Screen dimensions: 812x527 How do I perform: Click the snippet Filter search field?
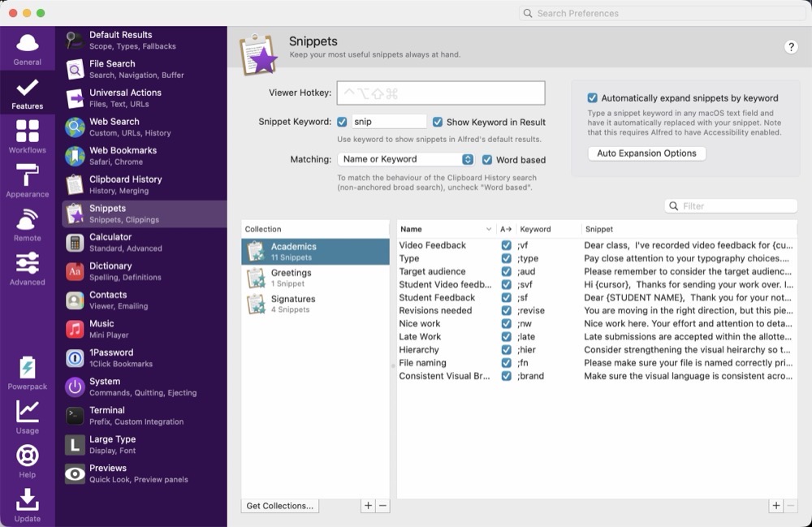731,206
